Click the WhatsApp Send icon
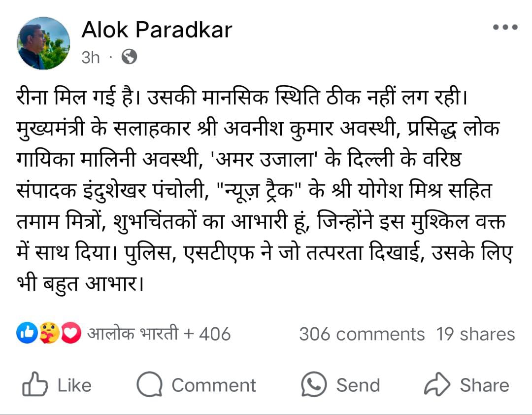 pos(314,384)
